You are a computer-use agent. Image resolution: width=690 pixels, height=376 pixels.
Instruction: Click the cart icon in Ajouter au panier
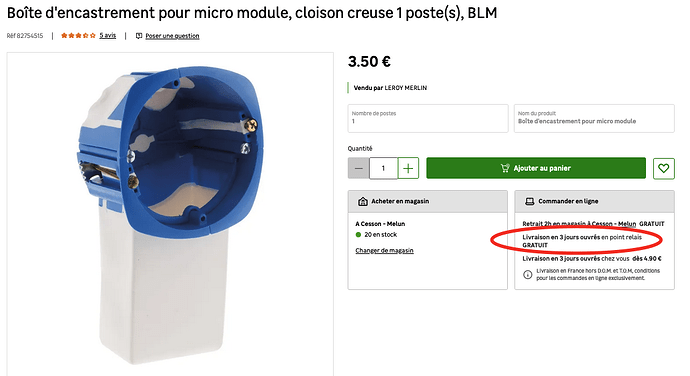pos(505,168)
